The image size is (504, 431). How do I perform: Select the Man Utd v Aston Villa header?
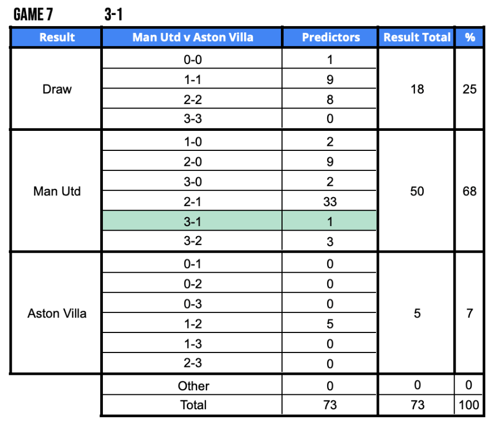click(x=192, y=38)
